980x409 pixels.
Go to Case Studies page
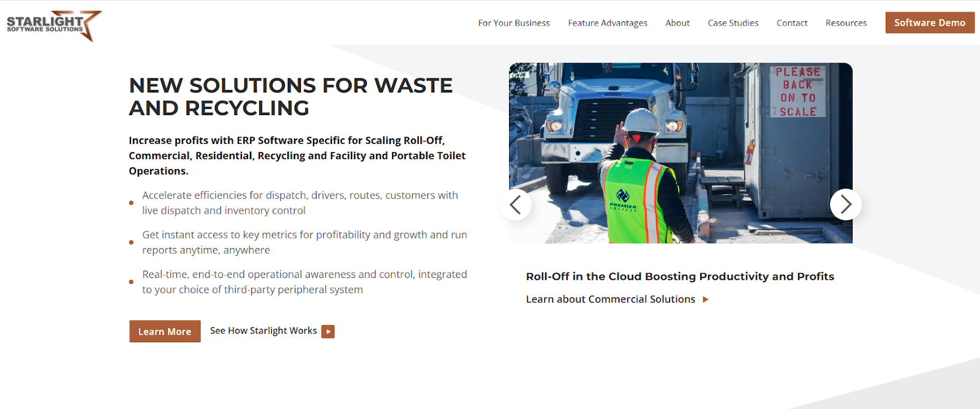click(x=733, y=23)
